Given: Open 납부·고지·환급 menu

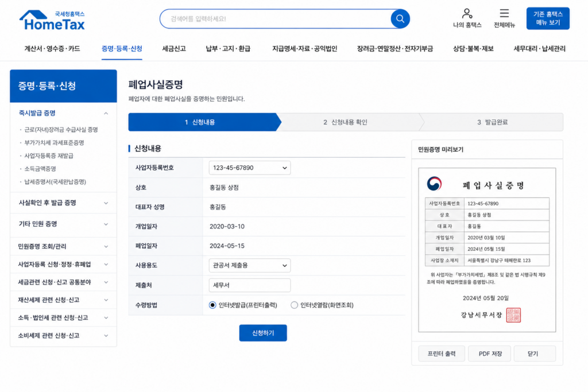Looking at the screenshot, I should click(228, 49).
